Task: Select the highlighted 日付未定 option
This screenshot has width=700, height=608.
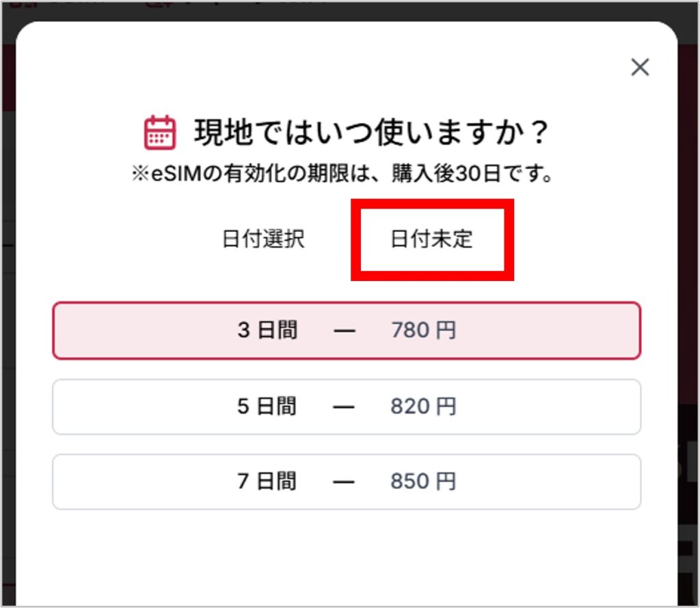Action: [430, 239]
